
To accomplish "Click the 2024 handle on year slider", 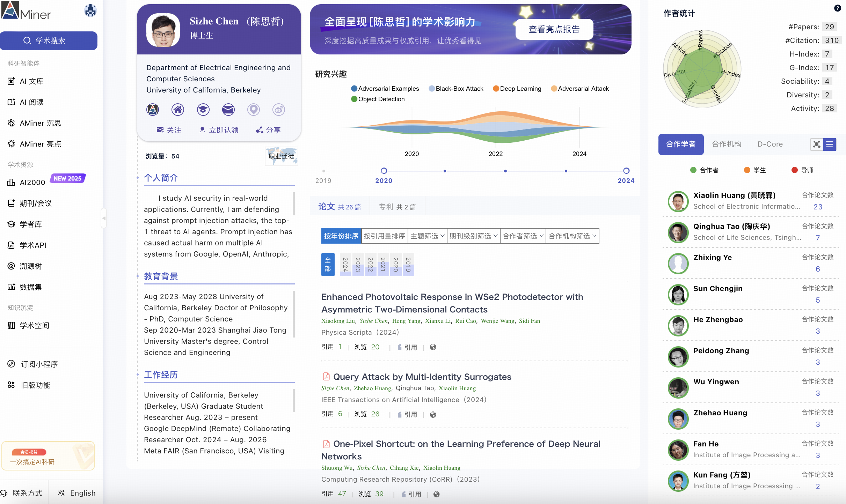I will click(x=626, y=171).
